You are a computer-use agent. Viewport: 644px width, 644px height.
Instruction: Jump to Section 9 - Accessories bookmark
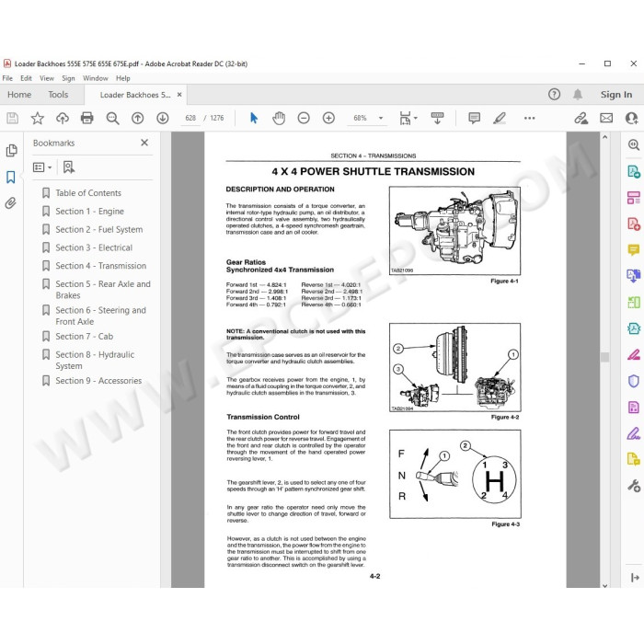pyautogui.click(x=98, y=381)
